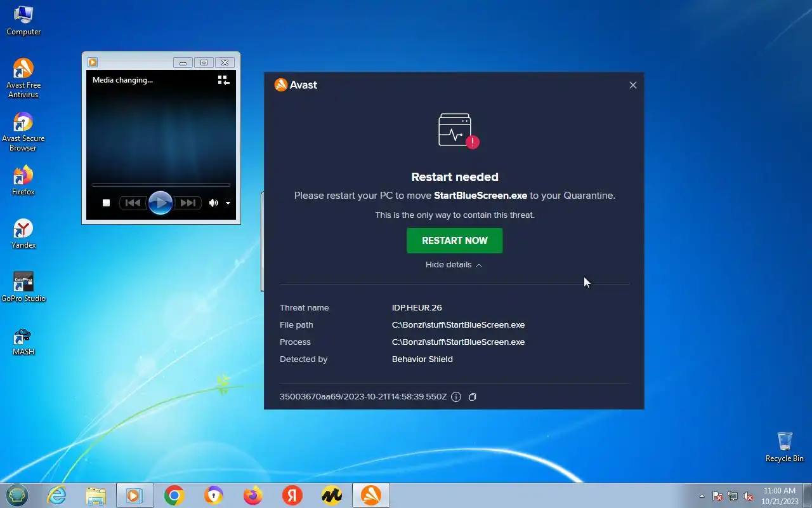
Task: Show hidden system tray icons
Action: click(702, 497)
